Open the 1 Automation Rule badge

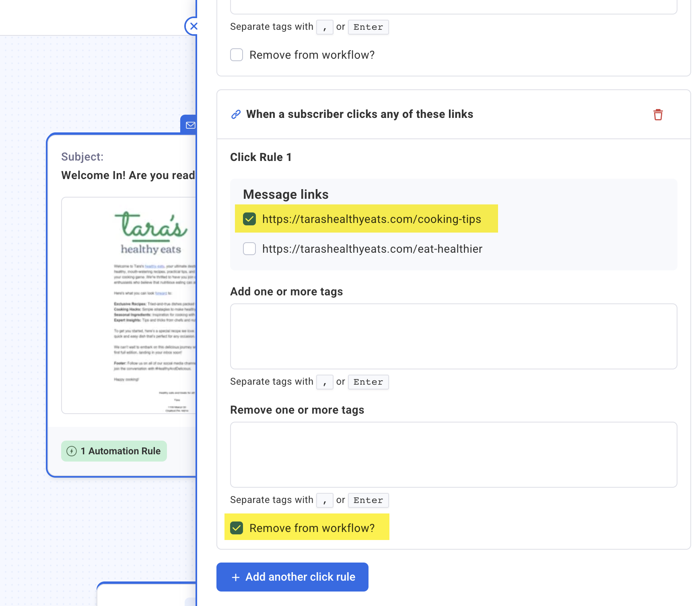tap(114, 451)
